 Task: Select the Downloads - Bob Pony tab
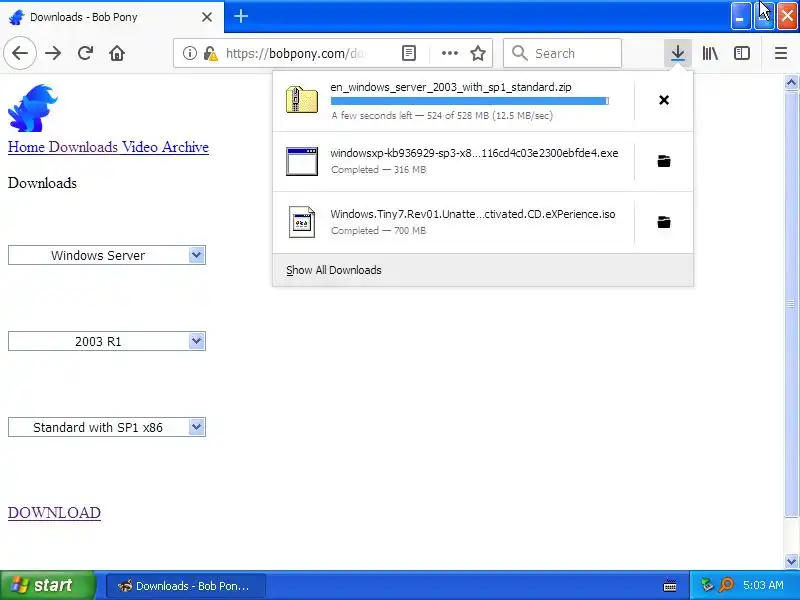(112, 17)
